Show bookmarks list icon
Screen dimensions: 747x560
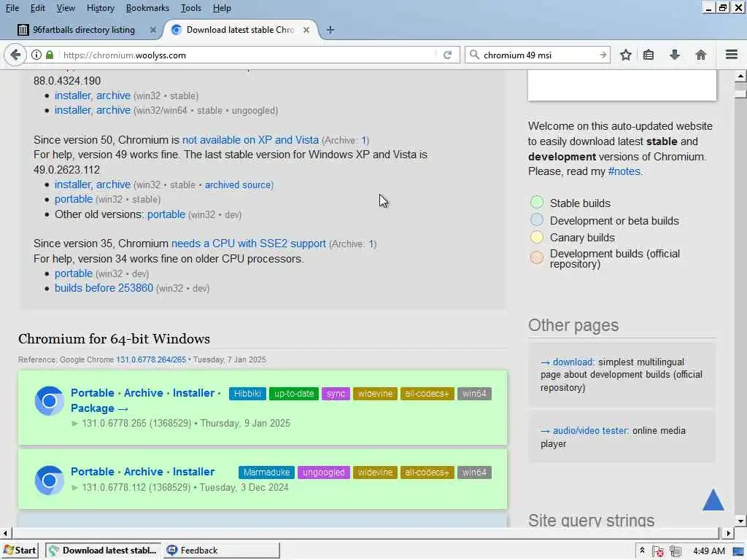[x=649, y=55]
